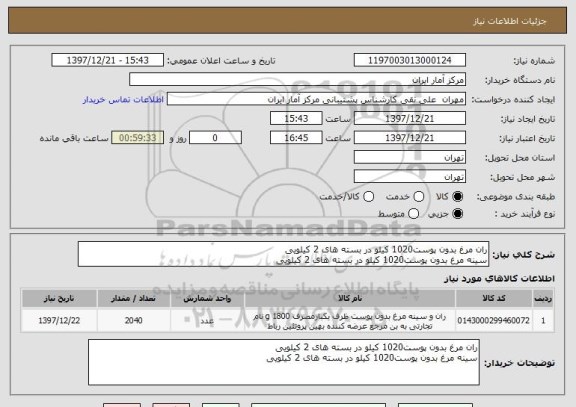Click the 15:43 creation time field
This screenshot has width=576, height=407.
point(296,118)
